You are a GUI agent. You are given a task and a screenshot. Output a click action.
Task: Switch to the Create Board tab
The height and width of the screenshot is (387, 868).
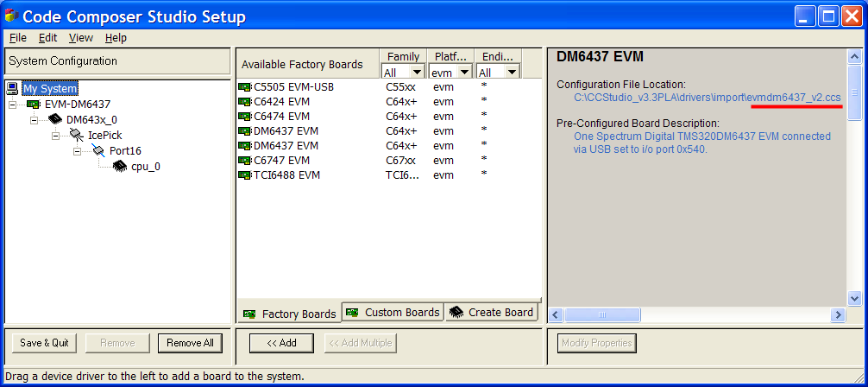point(492,312)
